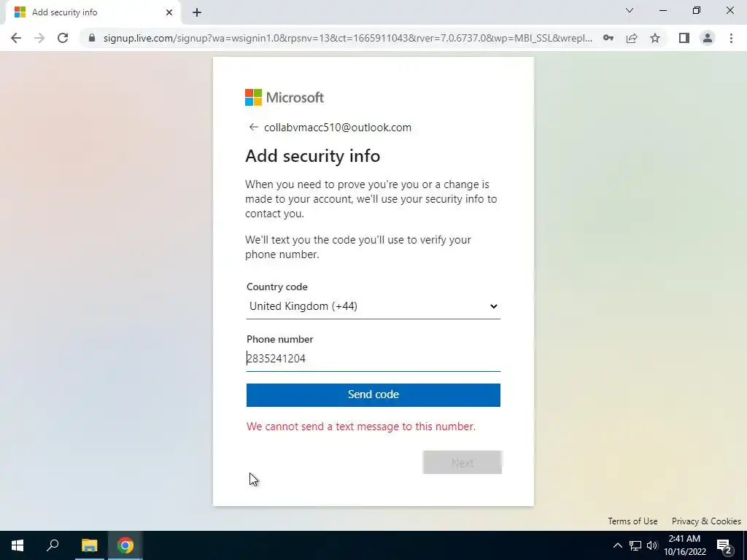Viewport: 747px width, 560px height.
Task: Open the notification center icon
Action: point(724,545)
